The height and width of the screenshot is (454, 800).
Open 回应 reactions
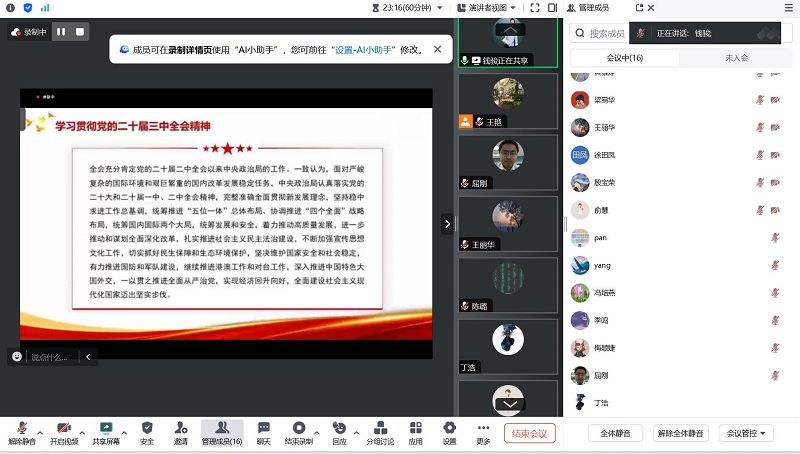[x=339, y=433]
